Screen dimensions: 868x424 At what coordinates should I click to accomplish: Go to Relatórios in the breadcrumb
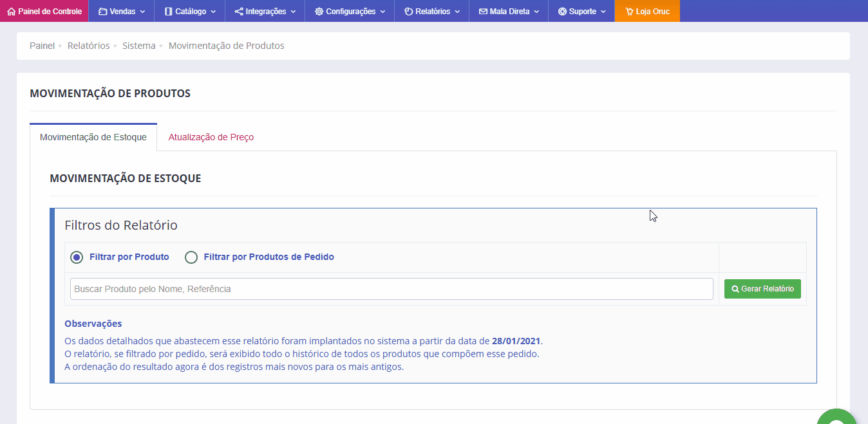88,46
